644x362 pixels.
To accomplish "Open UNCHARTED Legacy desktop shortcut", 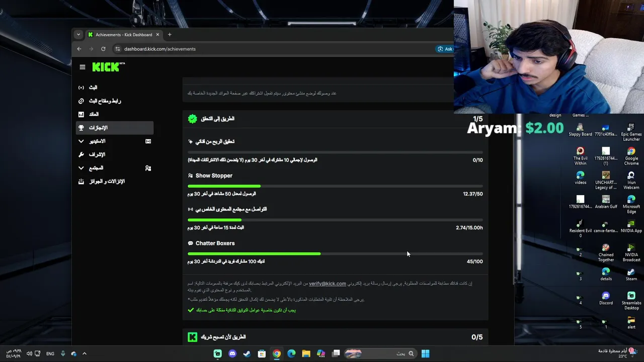I will (606, 180).
